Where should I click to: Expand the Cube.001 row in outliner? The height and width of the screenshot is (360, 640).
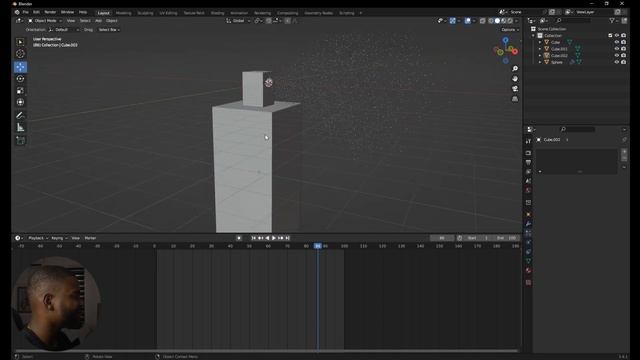tap(540, 49)
